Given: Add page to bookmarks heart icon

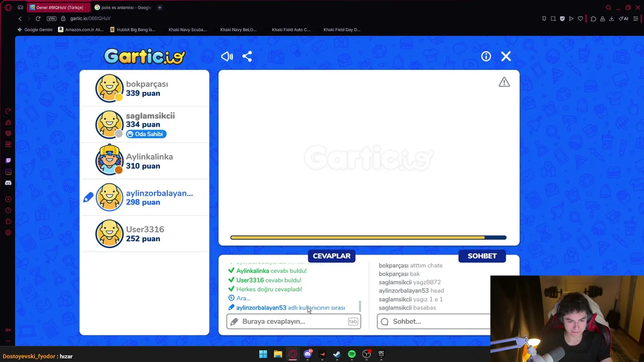Looking at the screenshot, I should [580, 19].
